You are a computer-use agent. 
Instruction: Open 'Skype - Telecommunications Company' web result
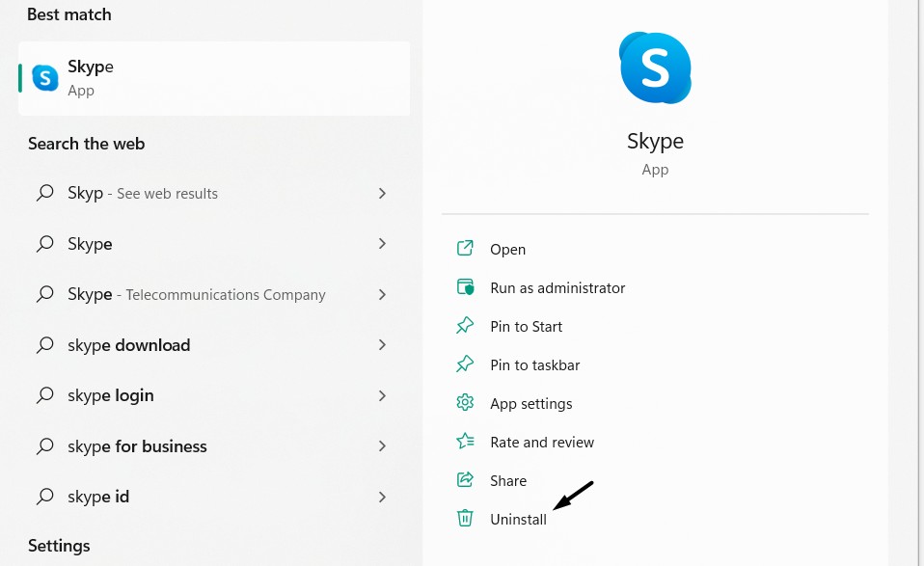[197, 294]
